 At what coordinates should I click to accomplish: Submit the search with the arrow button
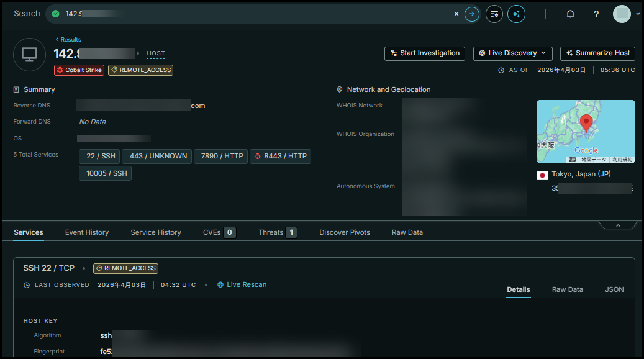point(472,14)
